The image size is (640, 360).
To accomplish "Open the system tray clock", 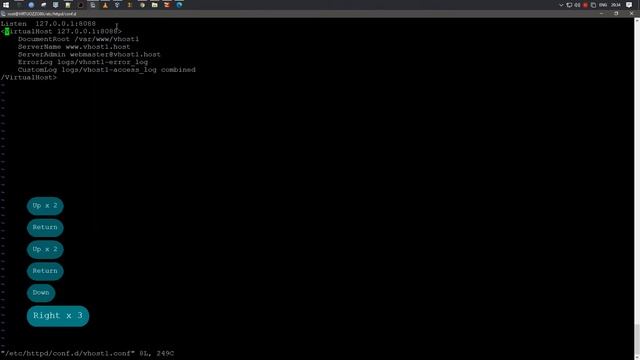I will coord(616,5).
